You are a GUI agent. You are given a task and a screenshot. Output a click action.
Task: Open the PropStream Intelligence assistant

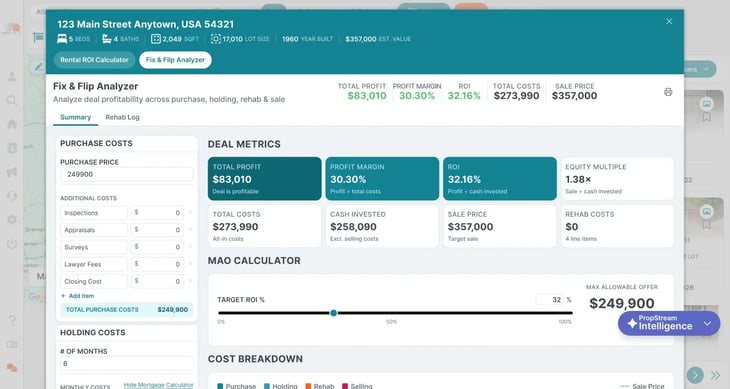tap(669, 323)
